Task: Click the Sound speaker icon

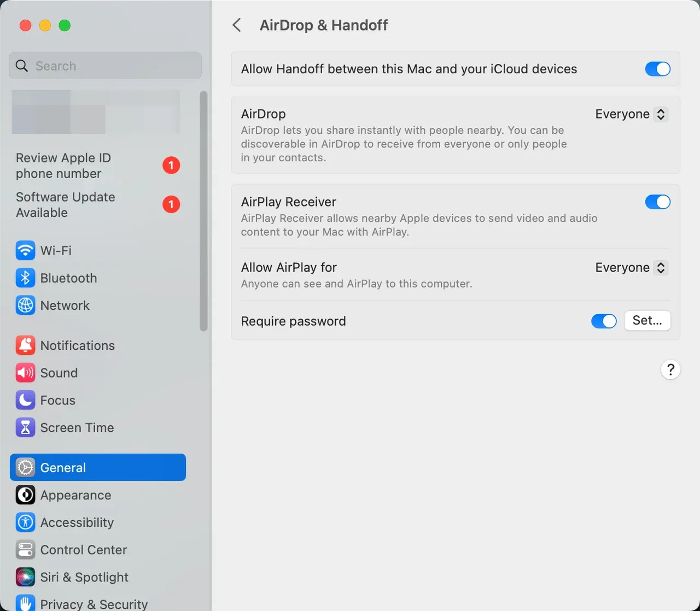Action: click(x=25, y=373)
